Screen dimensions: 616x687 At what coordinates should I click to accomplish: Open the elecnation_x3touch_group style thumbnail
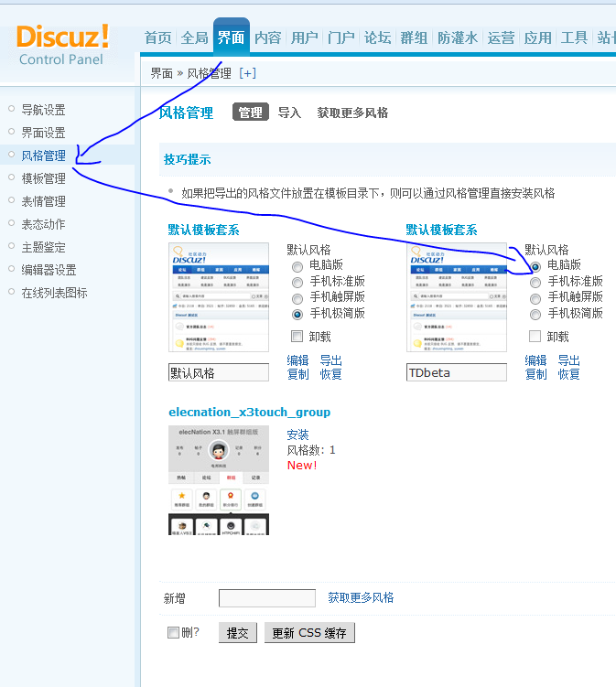click(x=218, y=479)
